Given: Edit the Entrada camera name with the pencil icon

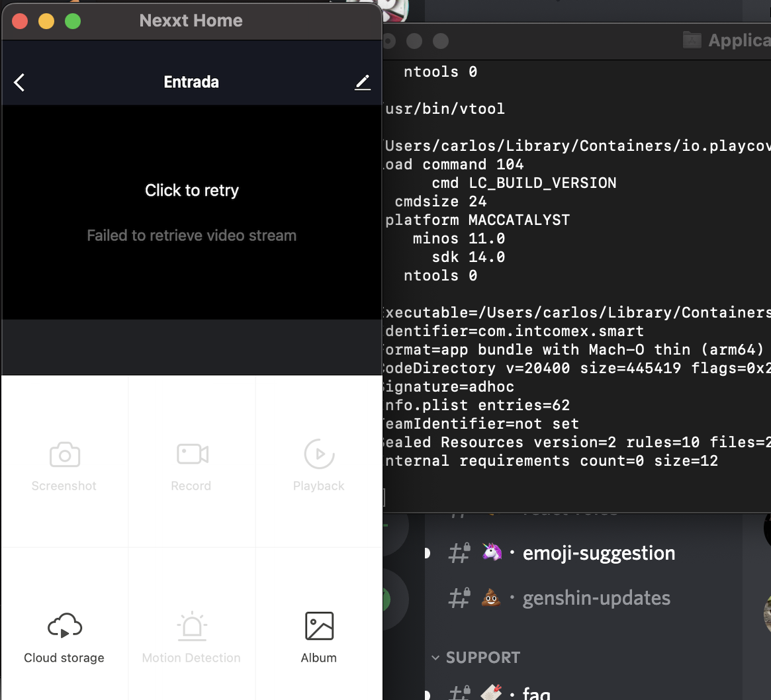Looking at the screenshot, I should pyautogui.click(x=363, y=83).
